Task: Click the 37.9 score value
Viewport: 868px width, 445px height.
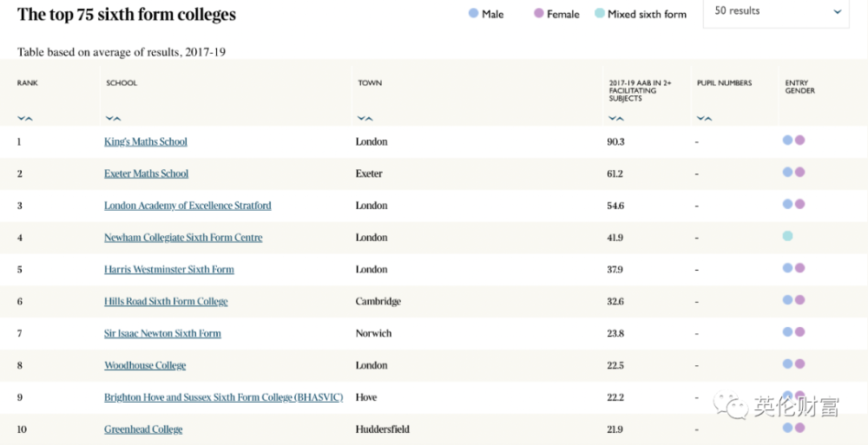Action: point(616,270)
